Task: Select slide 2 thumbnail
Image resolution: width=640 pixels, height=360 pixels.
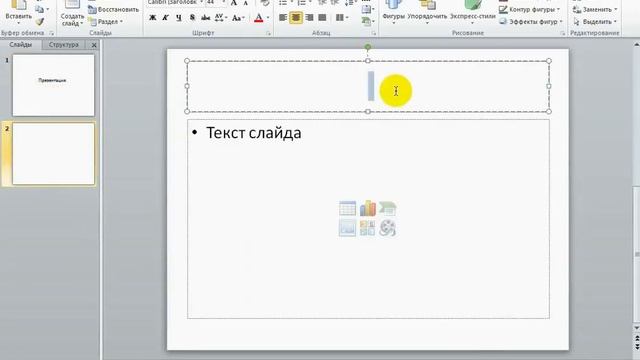Action: 53,153
